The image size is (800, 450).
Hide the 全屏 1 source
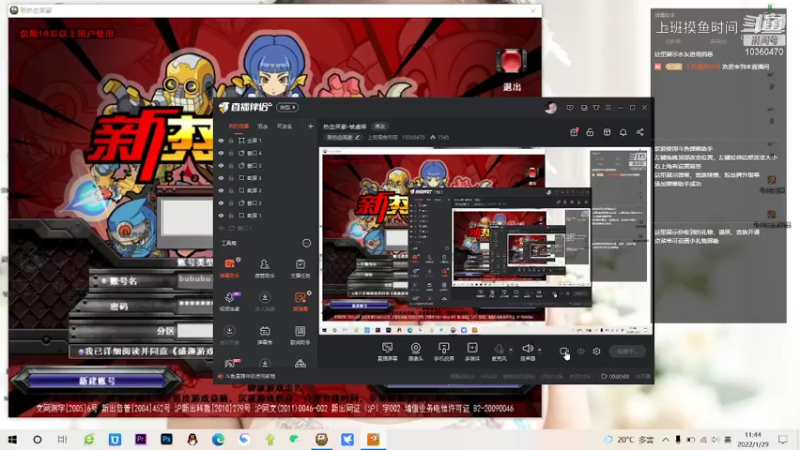pos(221,140)
